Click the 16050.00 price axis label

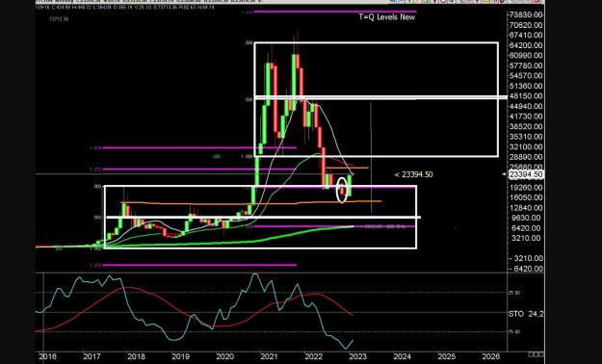[x=526, y=197]
